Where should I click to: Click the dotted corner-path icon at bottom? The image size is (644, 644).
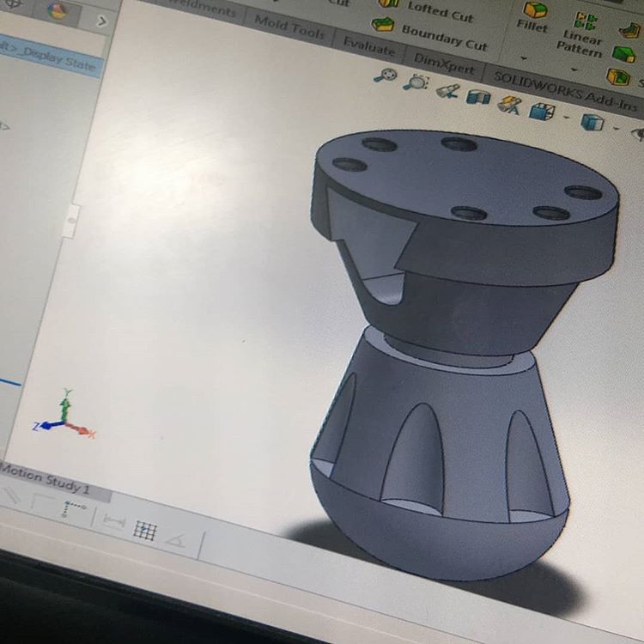[x=72, y=508]
